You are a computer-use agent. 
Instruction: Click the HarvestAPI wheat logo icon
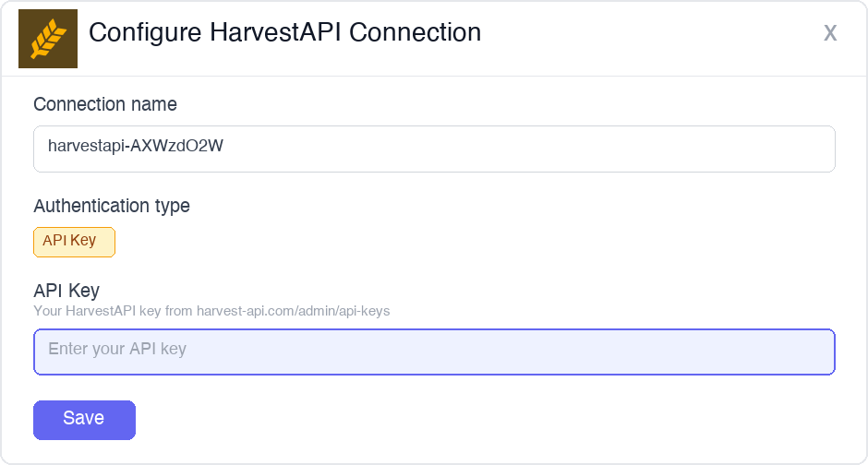[48, 39]
